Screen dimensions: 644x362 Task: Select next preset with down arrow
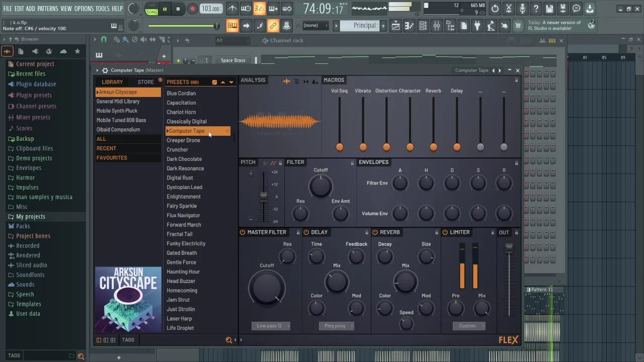231,82
